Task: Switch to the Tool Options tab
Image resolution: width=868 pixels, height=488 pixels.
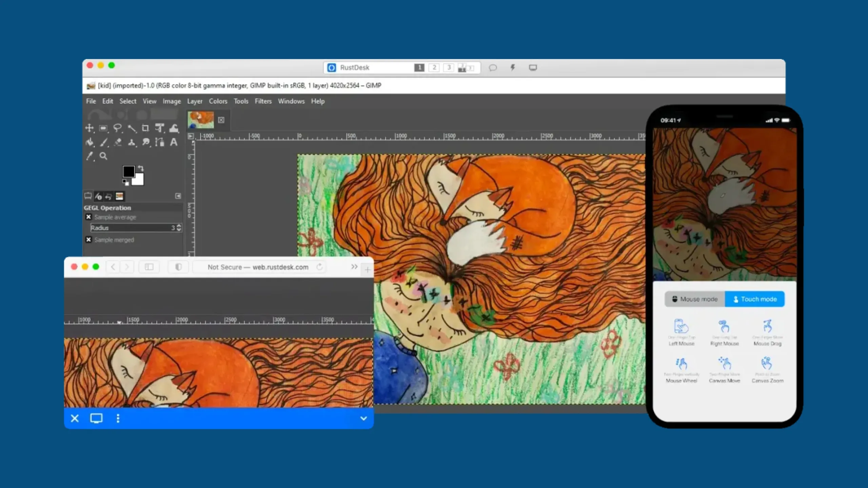Action: 88,196
